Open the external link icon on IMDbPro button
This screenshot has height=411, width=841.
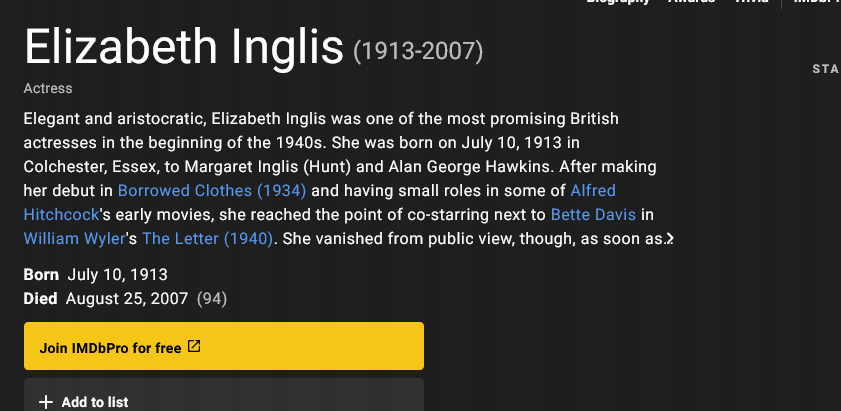tap(194, 347)
